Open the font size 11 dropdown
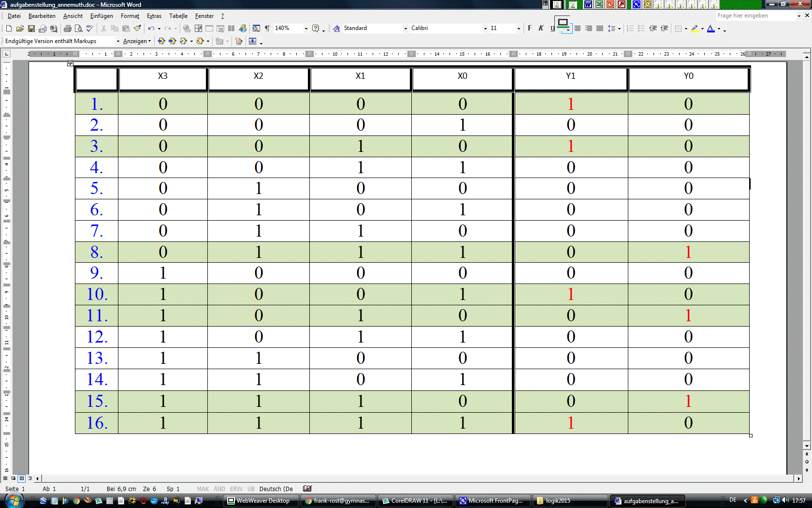Image resolution: width=812 pixels, height=508 pixels. 519,29
